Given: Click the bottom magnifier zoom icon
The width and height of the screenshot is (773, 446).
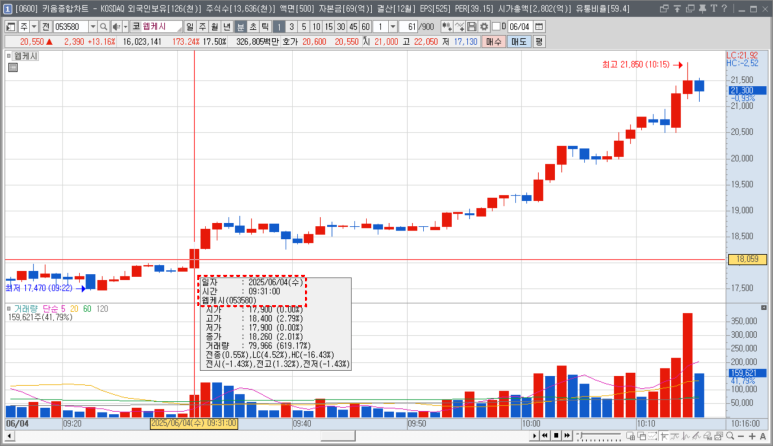Looking at the screenshot, I should [730, 436].
